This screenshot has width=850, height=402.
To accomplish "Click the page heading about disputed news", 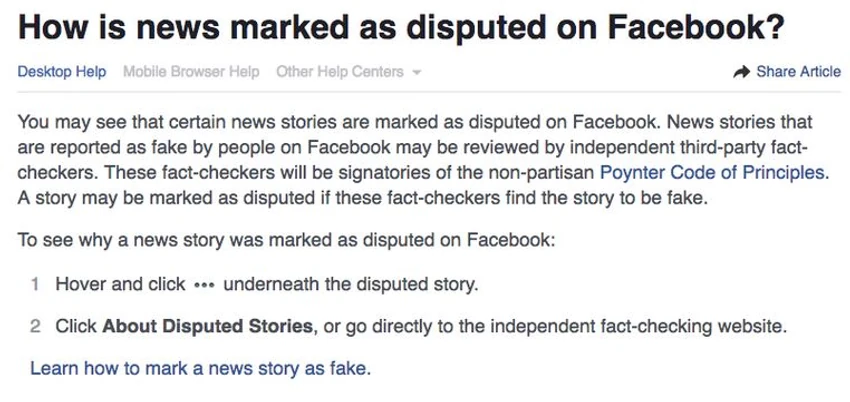I will (x=401, y=28).
